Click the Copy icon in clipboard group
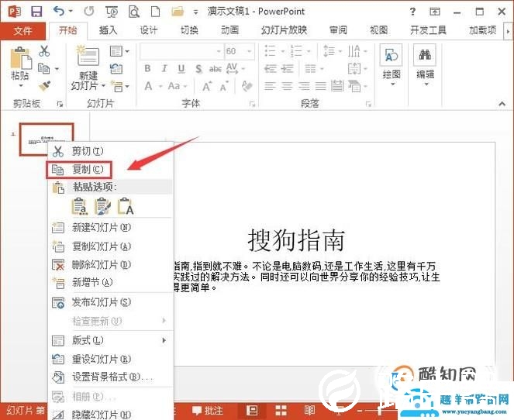Viewport: 514px width, 420px height. (44, 68)
